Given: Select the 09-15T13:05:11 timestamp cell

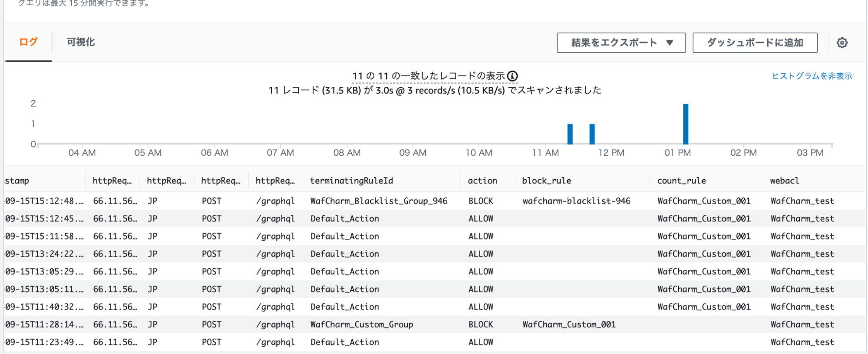Looking at the screenshot, I should 45,289.
